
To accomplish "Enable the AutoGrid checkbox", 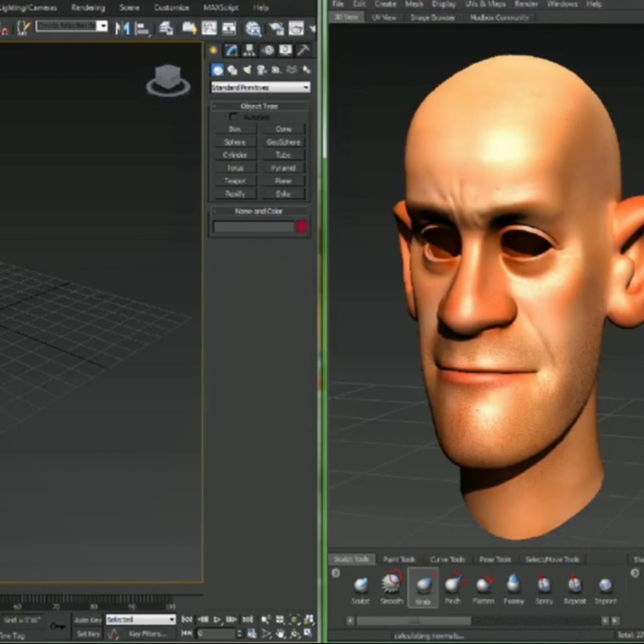I will [x=234, y=117].
